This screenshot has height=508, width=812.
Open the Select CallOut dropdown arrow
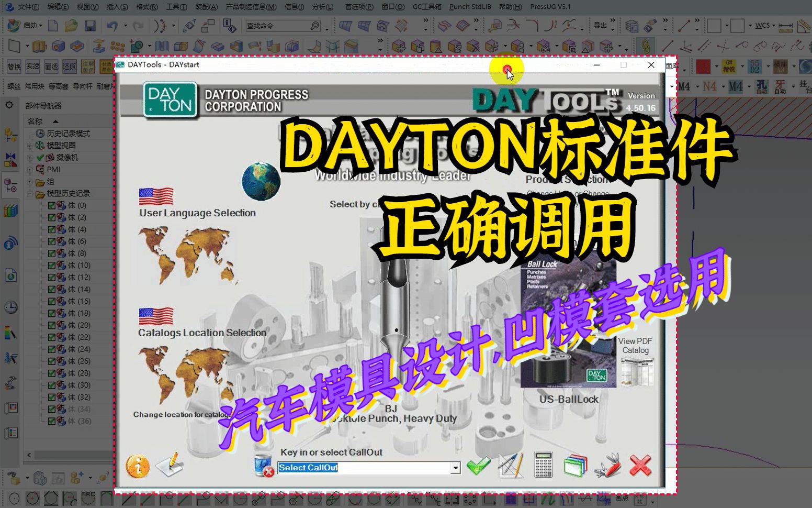click(456, 468)
